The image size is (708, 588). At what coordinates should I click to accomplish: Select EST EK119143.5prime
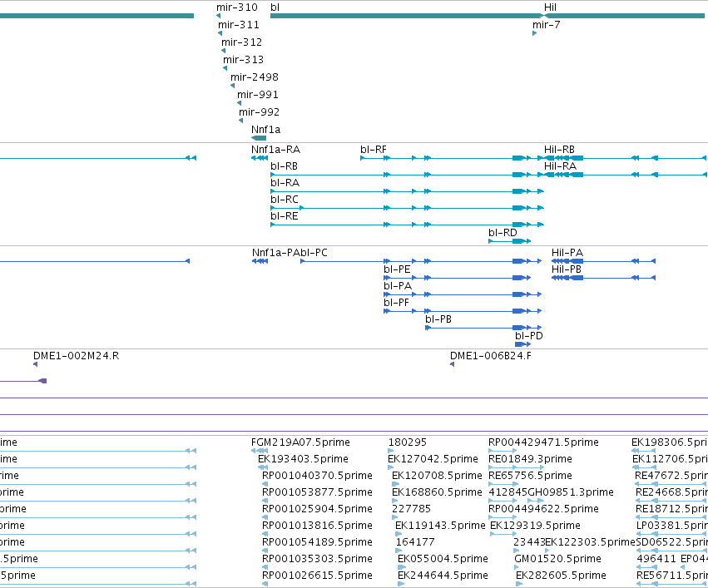click(x=440, y=526)
